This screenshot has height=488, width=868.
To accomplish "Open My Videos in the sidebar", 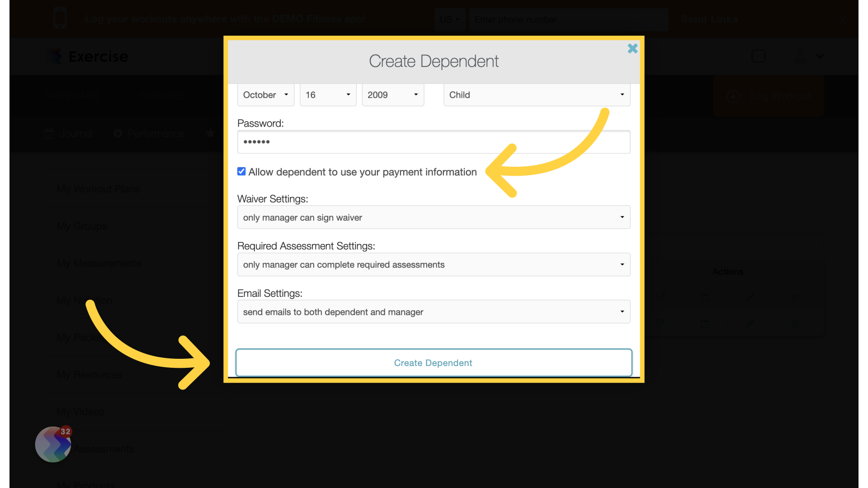I will 80,412.
